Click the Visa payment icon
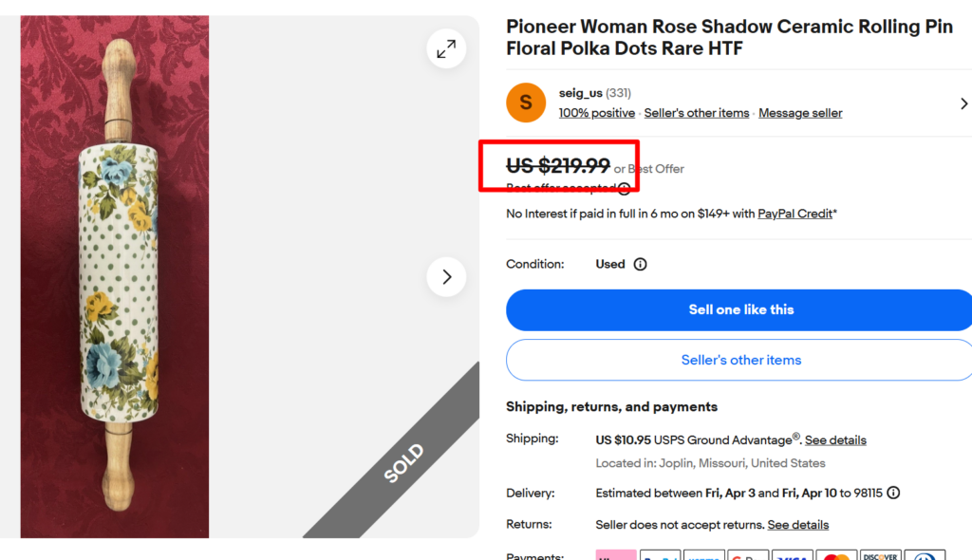Screen dimensions: 972x560 793,555
